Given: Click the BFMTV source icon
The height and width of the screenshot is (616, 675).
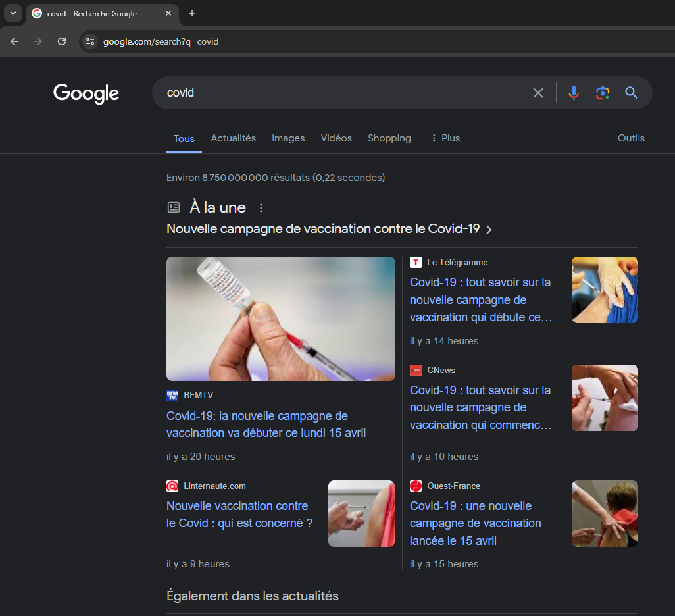Looking at the screenshot, I should pyautogui.click(x=172, y=396).
